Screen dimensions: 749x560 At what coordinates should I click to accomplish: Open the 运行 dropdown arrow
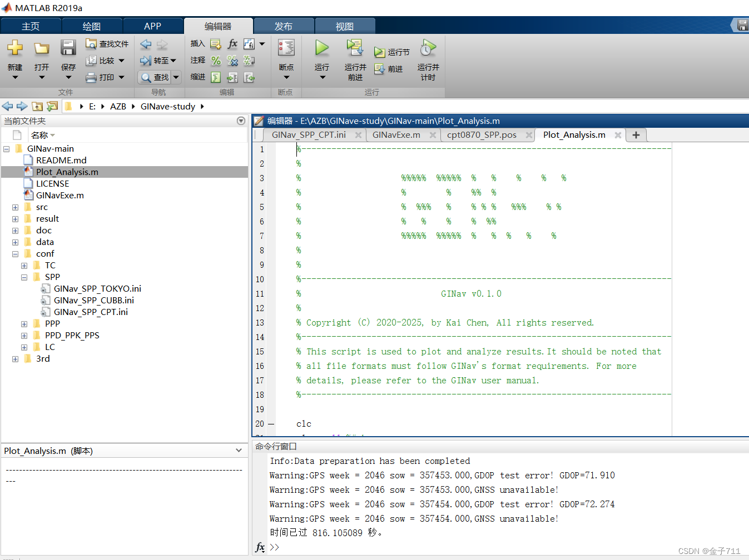pos(322,77)
